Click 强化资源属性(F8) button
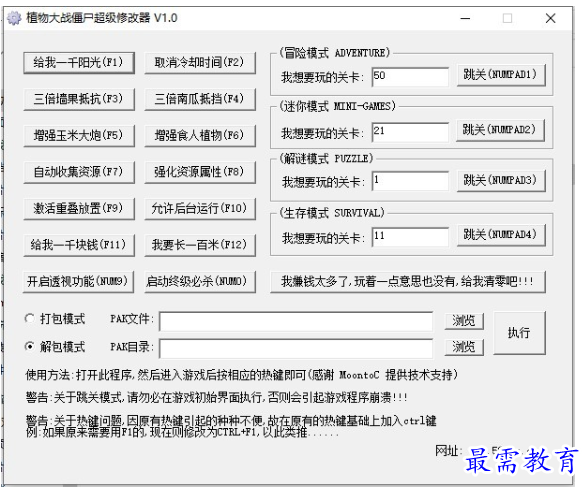587x492 pixels. 200,172
